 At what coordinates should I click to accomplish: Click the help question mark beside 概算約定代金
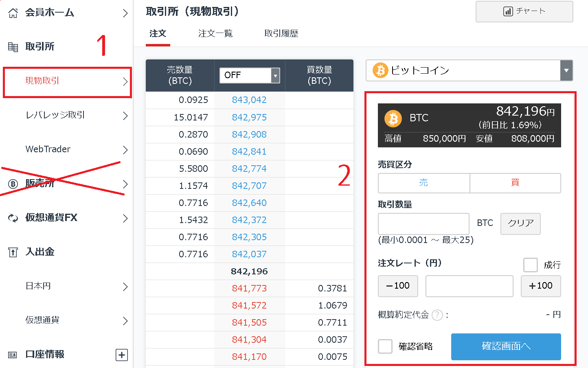pos(437,315)
